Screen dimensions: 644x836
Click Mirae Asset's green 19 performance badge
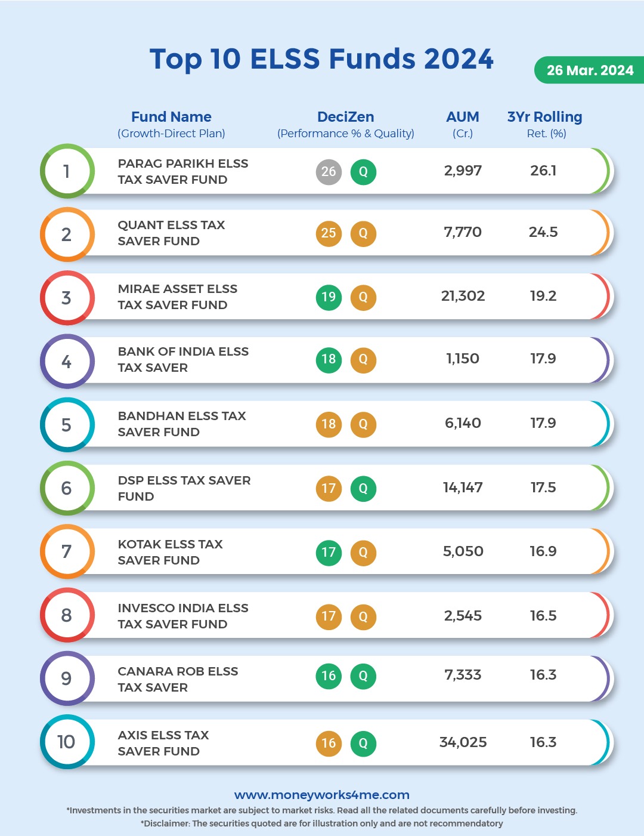329,297
